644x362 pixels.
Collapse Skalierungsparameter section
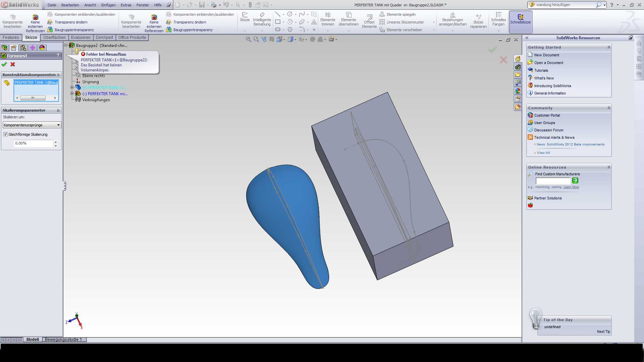[x=58, y=110]
